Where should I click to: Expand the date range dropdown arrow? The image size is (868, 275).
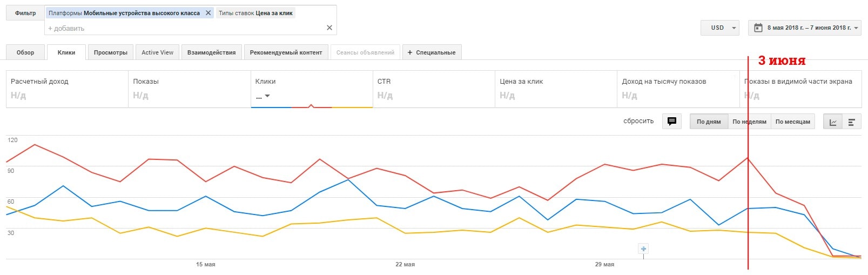(856, 28)
